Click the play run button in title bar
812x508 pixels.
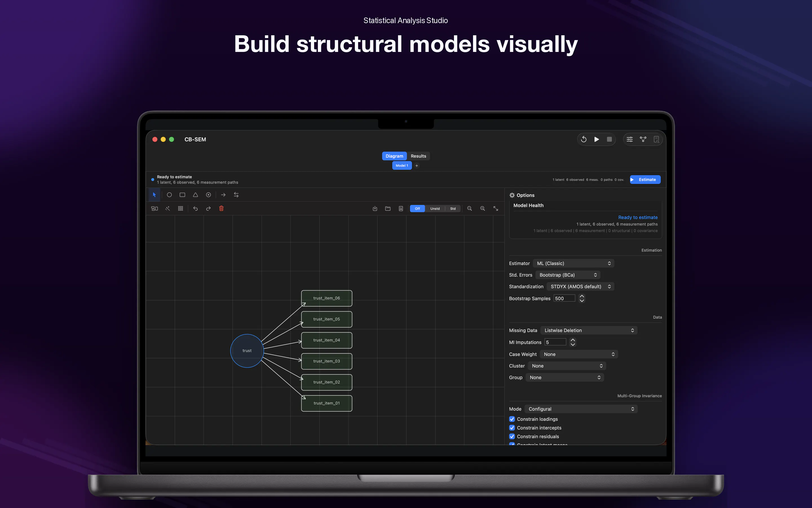pyautogui.click(x=597, y=139)
